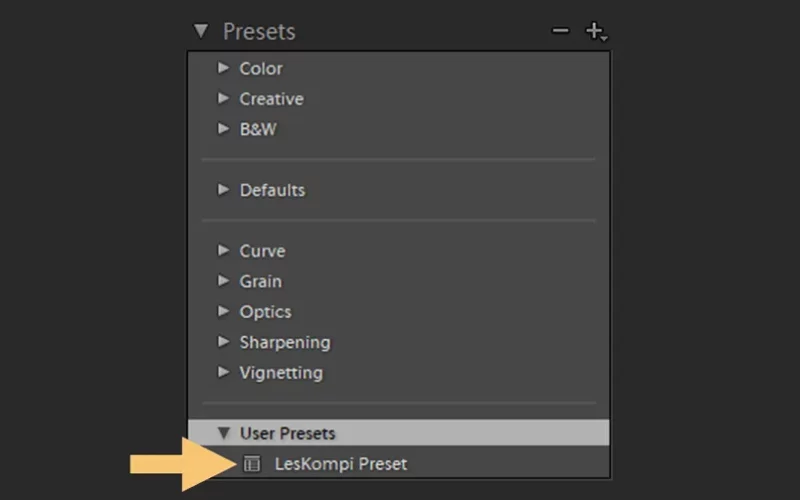The height and width of the screenshot is (500, 800).
Task: Expand the Curve group arrow
Action: pyautogui.click(x=223, y=250)
